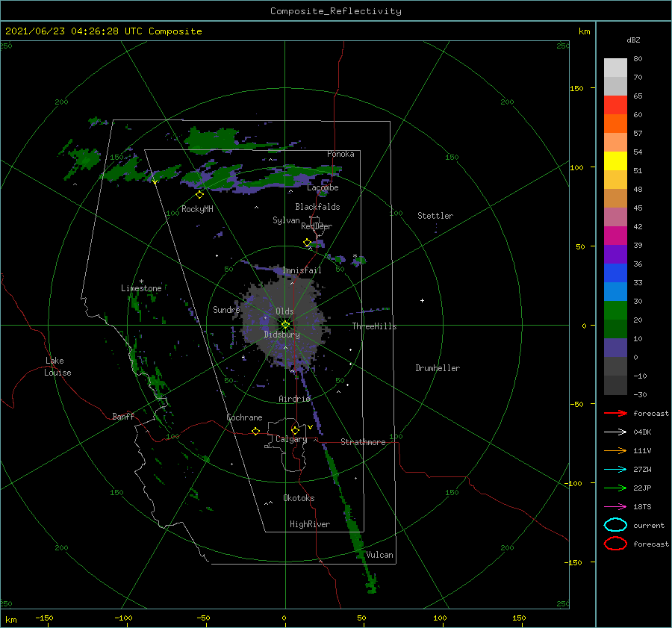
Task: Click the Limestone label
Action: pos(141,288)
